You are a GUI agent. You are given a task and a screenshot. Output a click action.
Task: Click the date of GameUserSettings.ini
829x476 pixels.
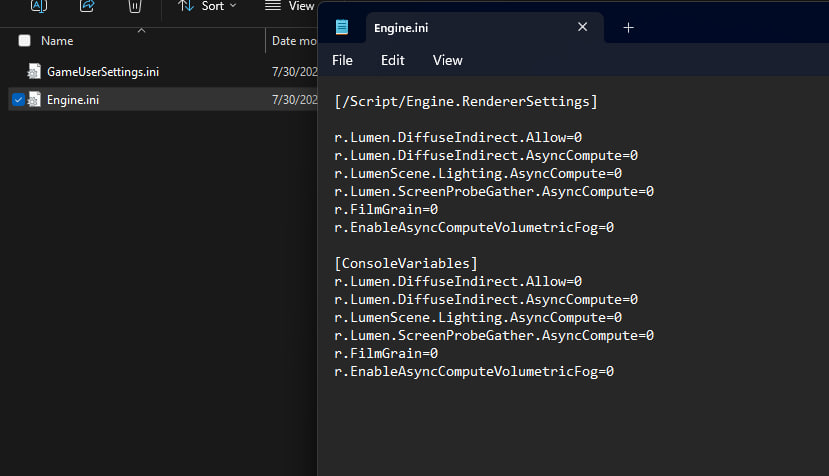point(294,72)
